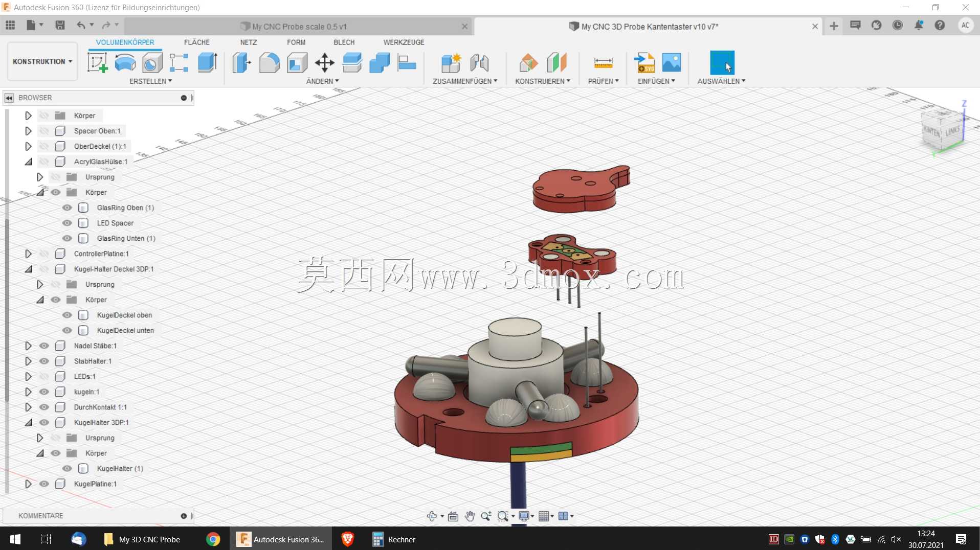Open the AUSWÄHLEN menu
The height and width of the screenshot is (550, 980).
[x=721, y=81]
